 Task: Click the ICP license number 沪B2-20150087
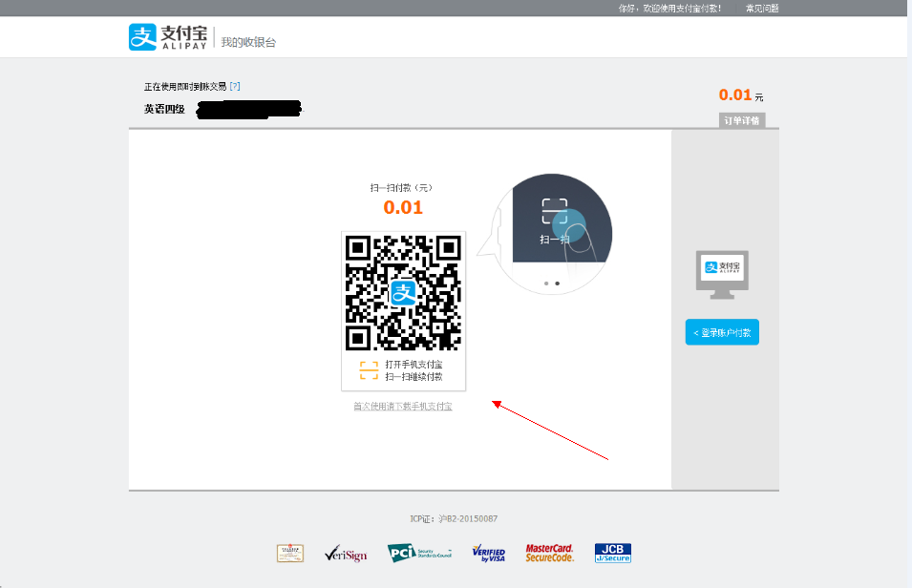(467, 519)
